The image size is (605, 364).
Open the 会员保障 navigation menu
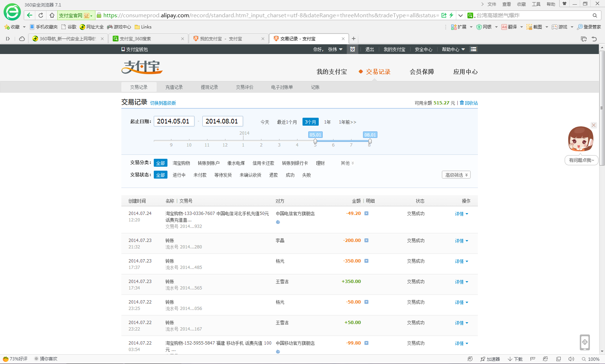pos(422,72)
